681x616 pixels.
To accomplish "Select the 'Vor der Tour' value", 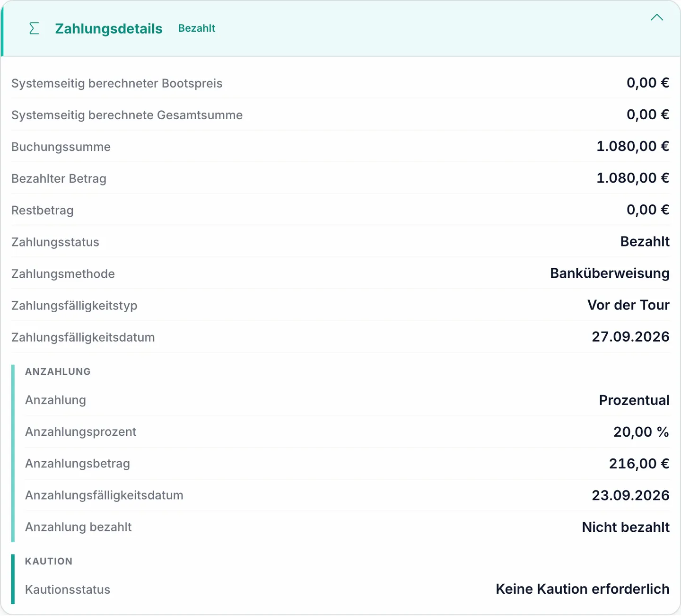I will coord(629,305).
